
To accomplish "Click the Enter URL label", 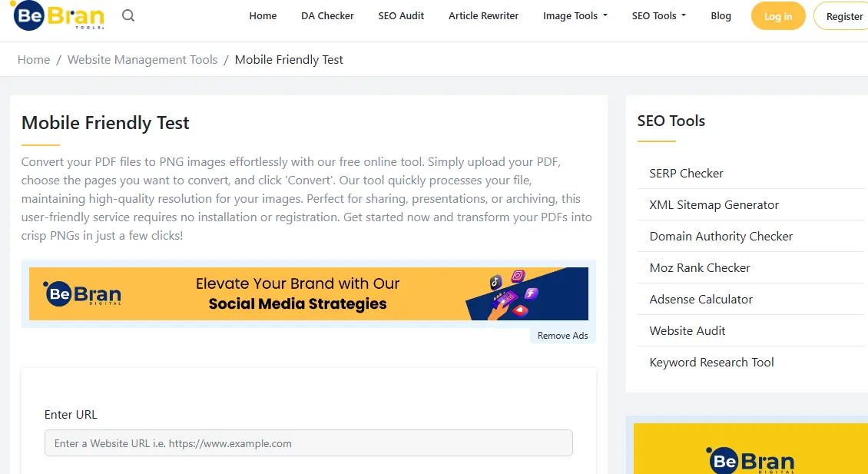I will coord(71,415).
